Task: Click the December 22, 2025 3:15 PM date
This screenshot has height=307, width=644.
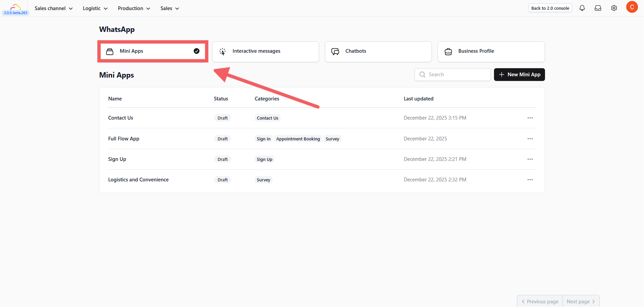Action: [435, 118]
